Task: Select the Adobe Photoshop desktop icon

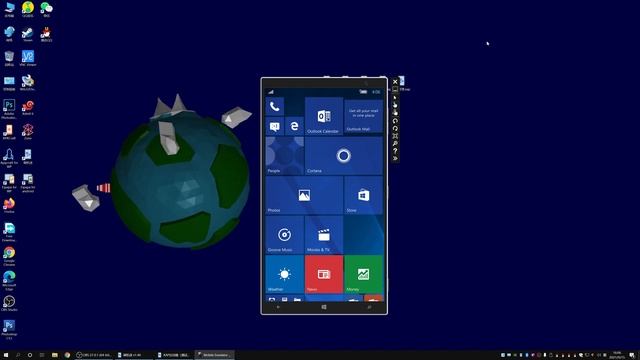Action: click(9, 109)
